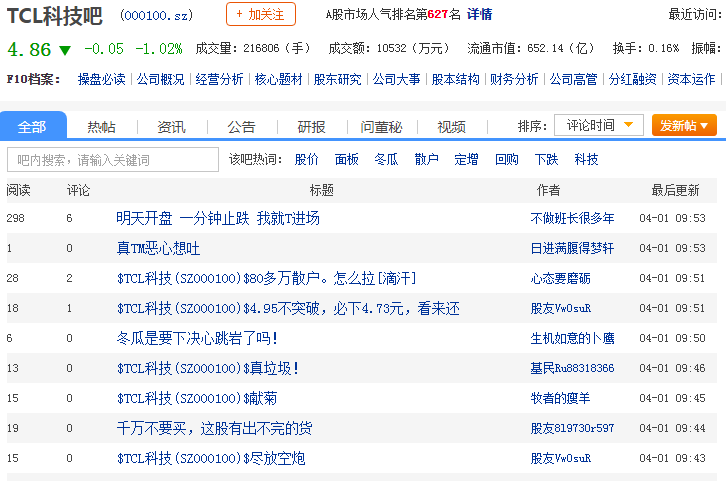
Task: Open 资本运作 link
Action: pos(691,79)
